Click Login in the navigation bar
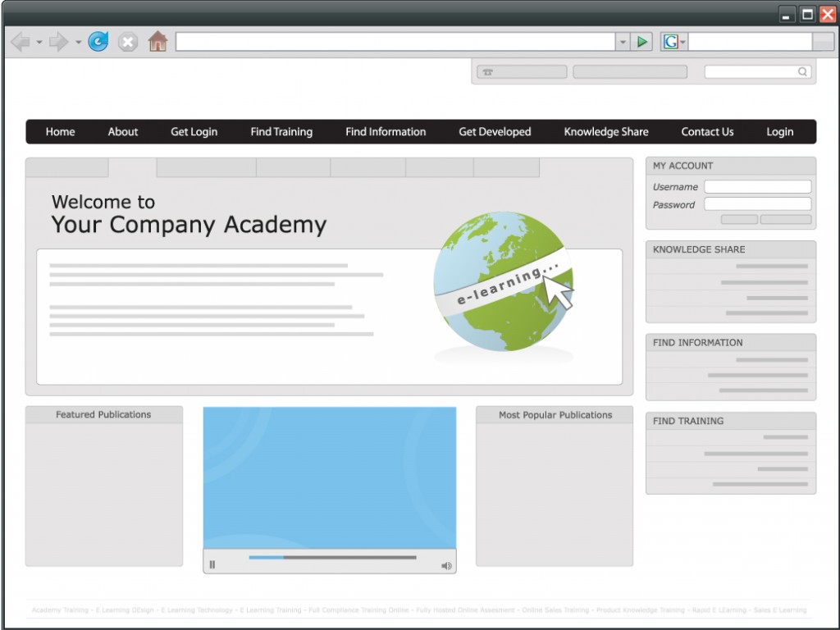Screen dimensions: 840x630 779,132
